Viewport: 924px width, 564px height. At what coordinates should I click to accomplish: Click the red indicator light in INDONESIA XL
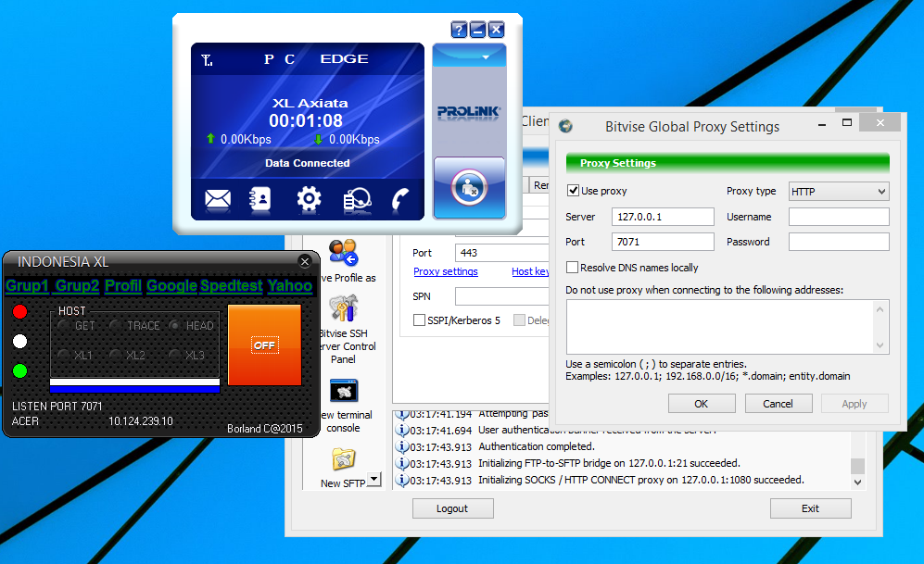pos(20,311)
